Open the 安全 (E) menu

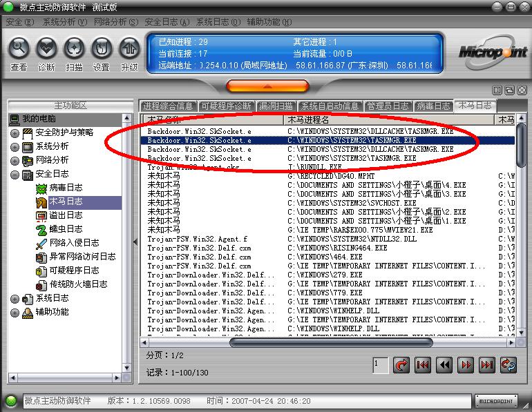tap(20, 22)
